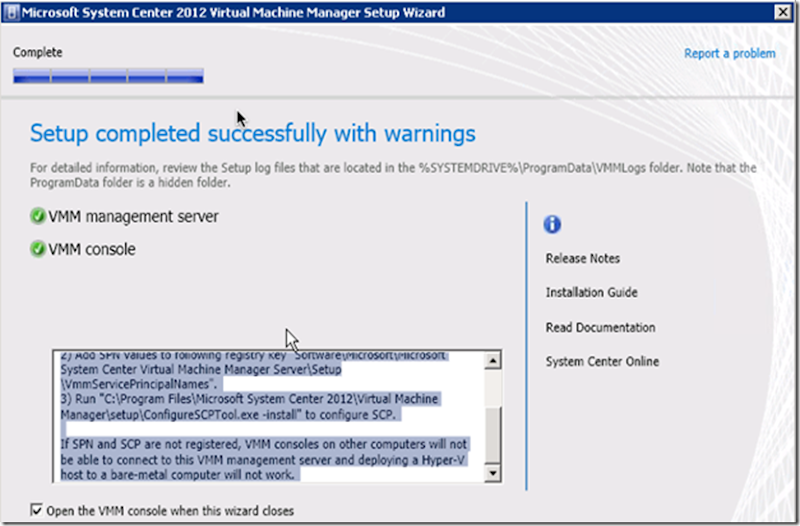This screenshot has width=800, height=526.
Task: Open the System Center Online link
Action: point(603,361)
